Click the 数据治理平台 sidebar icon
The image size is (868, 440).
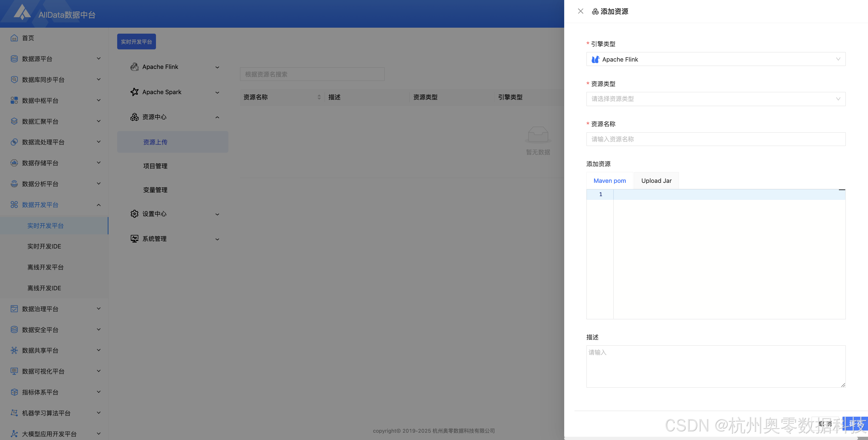click(x=14, y=309)
